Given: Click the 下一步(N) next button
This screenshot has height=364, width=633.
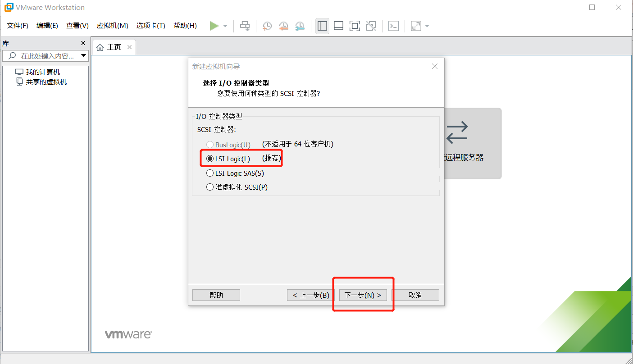Looking at the screenshot, I should click(363, 295).
